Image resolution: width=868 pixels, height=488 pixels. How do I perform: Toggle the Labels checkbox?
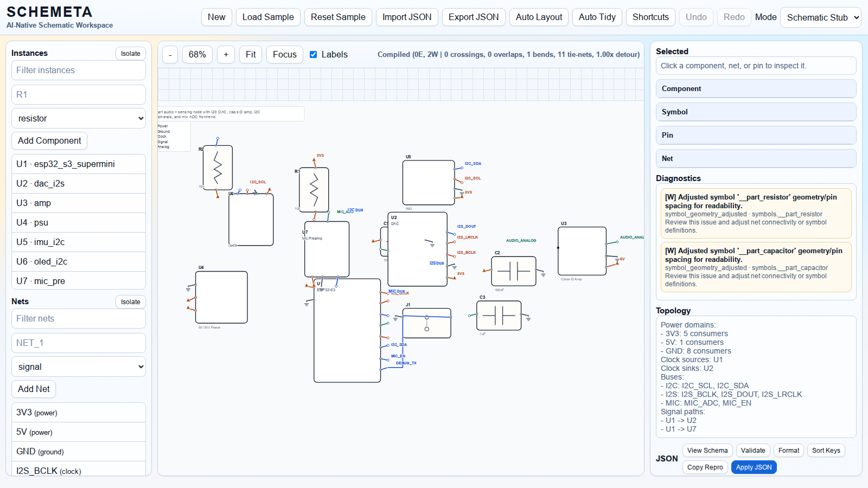tap(314, 55)
